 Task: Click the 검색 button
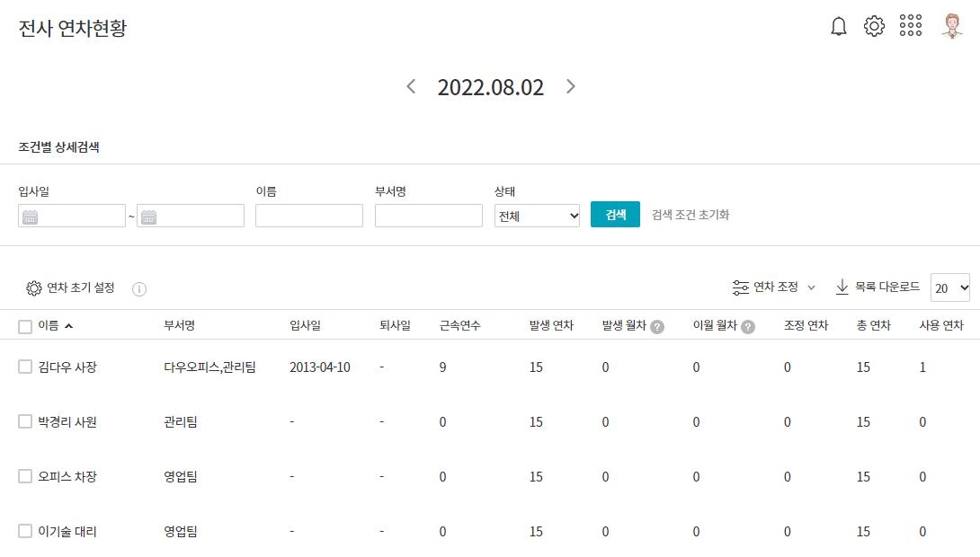pyautogui.click(x=615, y=214)
